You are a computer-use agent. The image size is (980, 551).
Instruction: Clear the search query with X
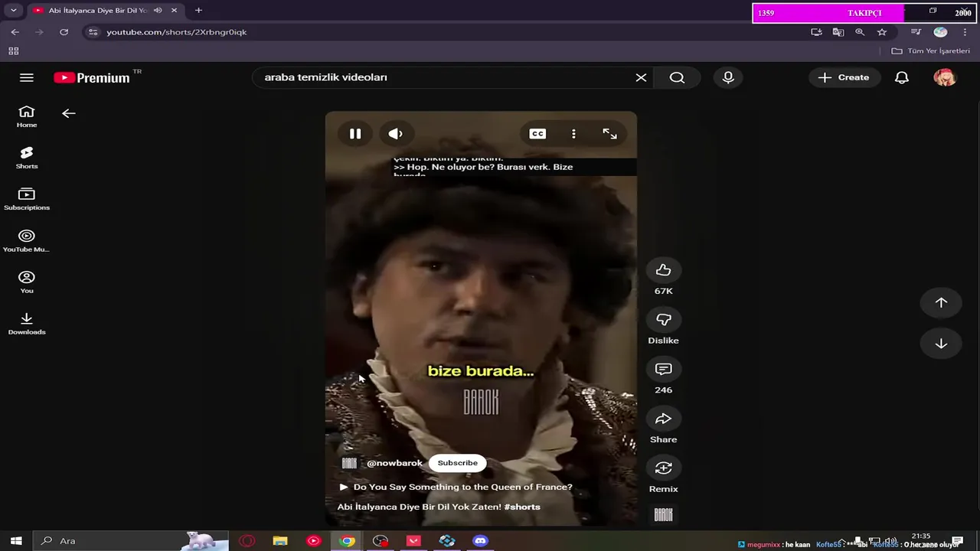pyautogui.click(x=641, y=77)
